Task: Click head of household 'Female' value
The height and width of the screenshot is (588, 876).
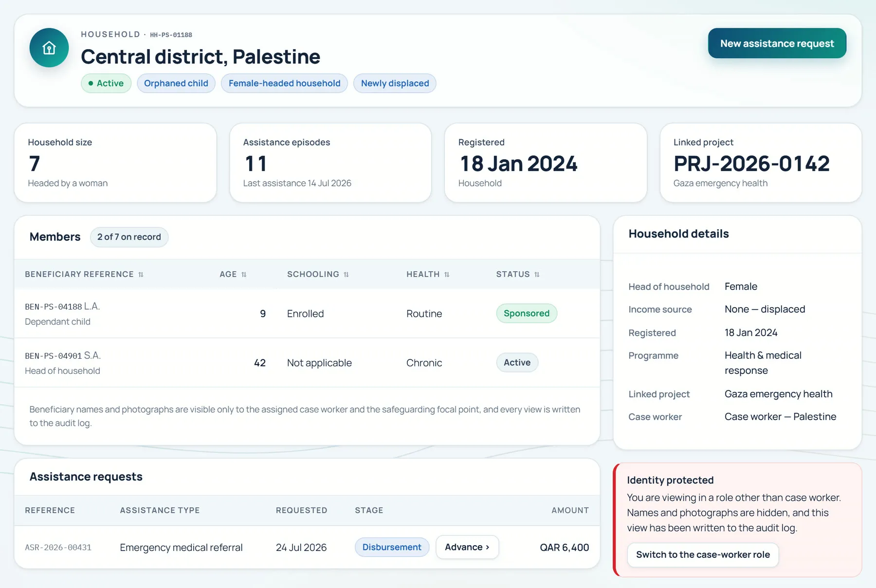Action: point(741,286)
